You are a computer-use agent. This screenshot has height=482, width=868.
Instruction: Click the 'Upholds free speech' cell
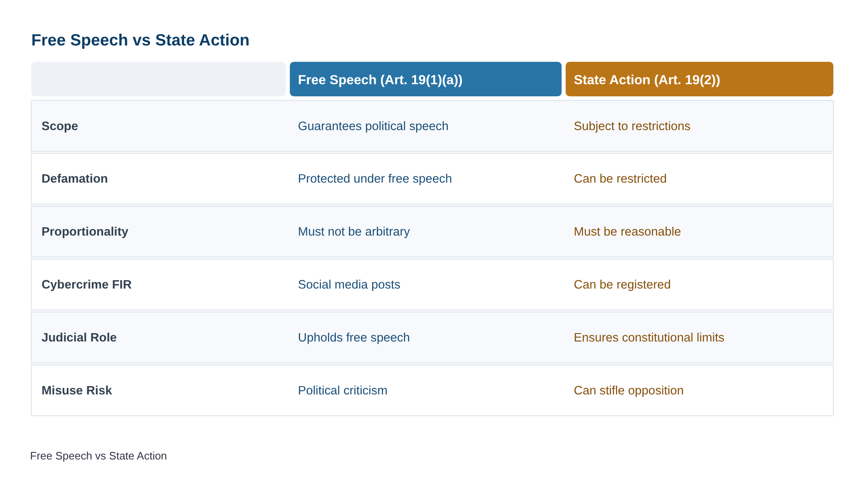(354, 337)
